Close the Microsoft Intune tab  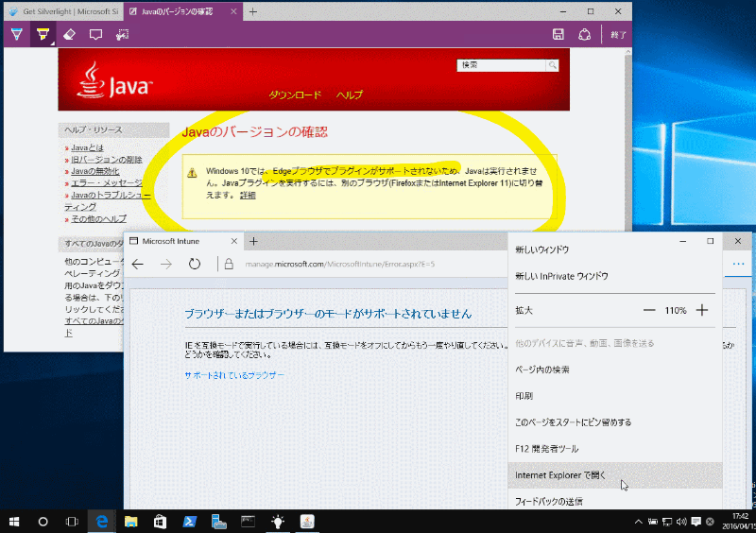[x=233, y=241]
